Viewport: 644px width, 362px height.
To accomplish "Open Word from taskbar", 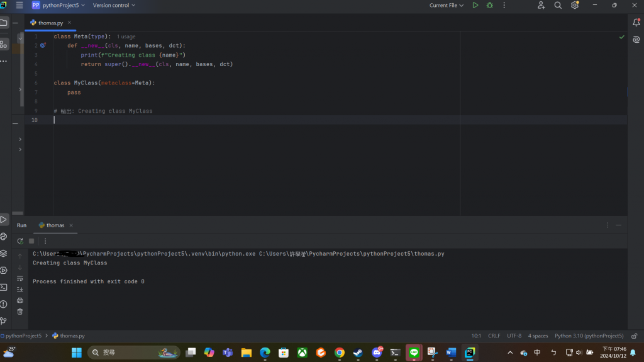I will click(451, 353).
